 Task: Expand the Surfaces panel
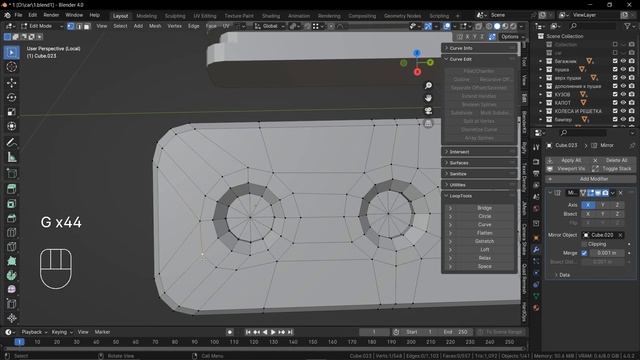point(480,163)
